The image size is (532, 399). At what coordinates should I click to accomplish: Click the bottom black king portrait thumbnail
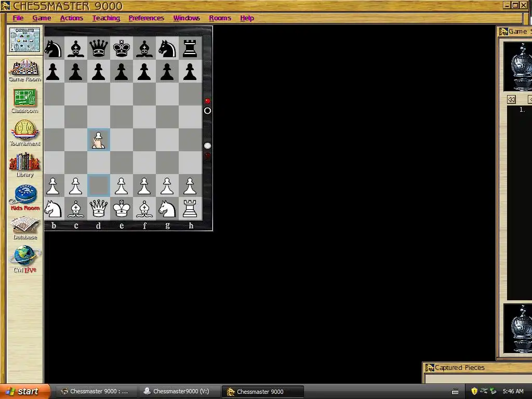(518, 329)
